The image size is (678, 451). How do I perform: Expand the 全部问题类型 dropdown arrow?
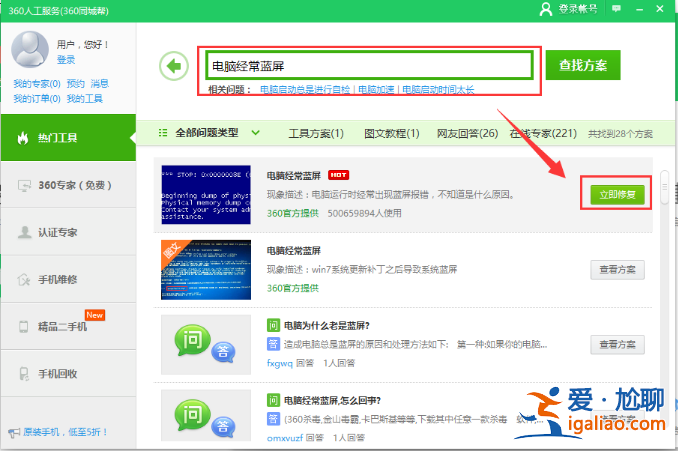coord(256,133)
